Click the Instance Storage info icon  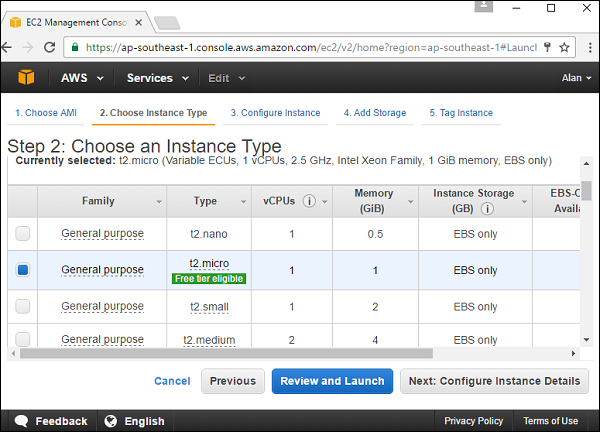(x=485, y=210)
